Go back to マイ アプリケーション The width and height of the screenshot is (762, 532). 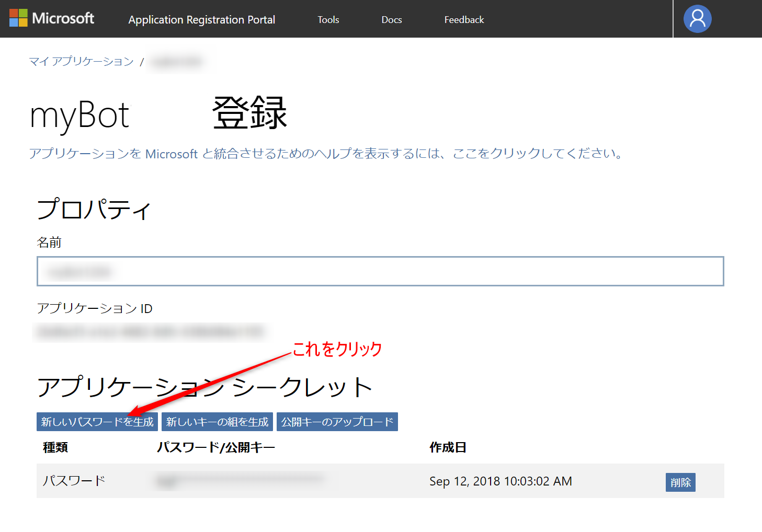pos(81,61)
